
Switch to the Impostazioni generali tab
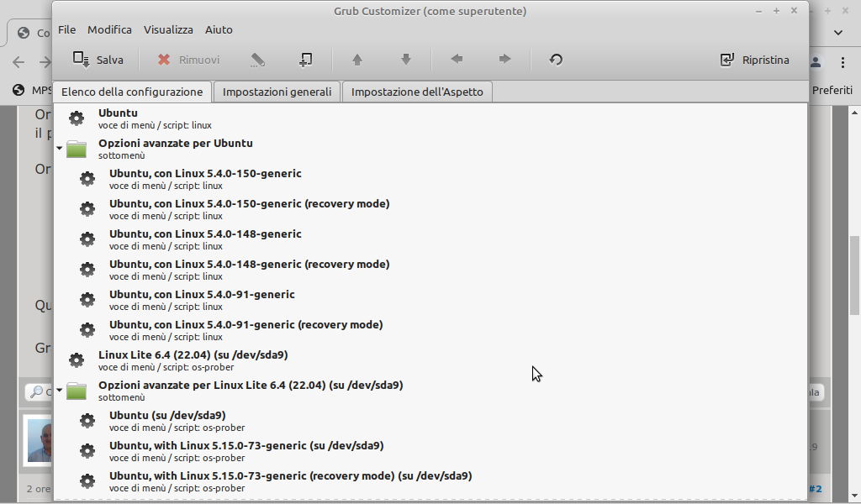[277, 92]
